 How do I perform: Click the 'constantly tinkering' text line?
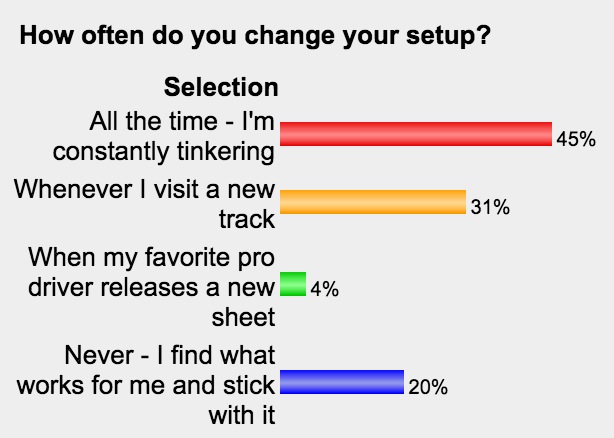pyautogui.click(x=164, y=152)
